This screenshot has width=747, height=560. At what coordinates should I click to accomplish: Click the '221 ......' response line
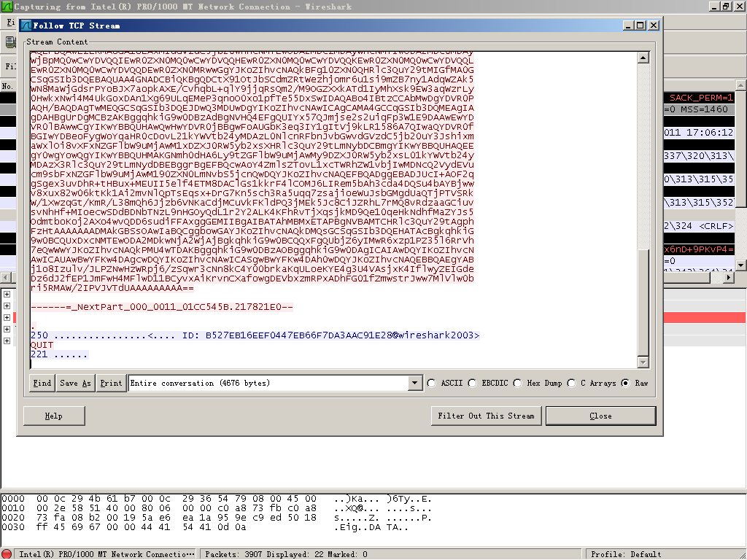tap(59, 354)
